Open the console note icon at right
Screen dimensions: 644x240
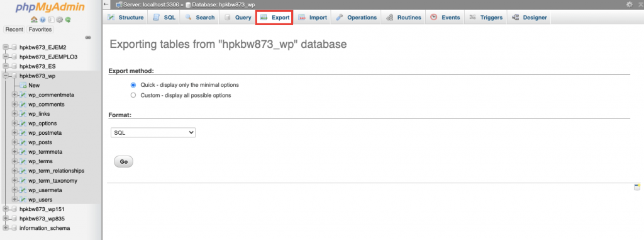637,187
